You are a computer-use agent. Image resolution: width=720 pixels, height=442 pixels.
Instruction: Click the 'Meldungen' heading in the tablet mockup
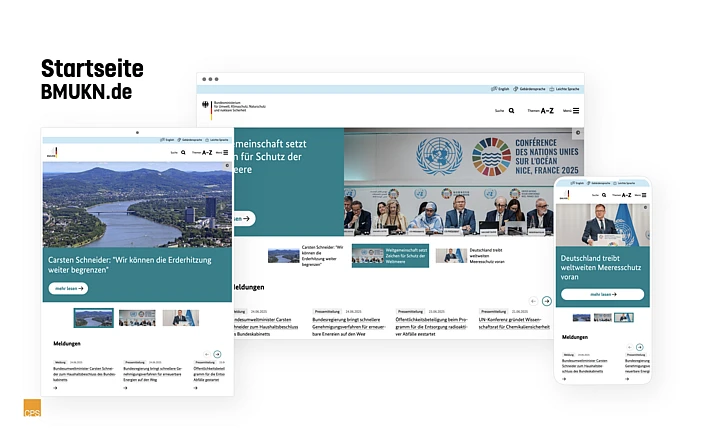coord(67,343)
